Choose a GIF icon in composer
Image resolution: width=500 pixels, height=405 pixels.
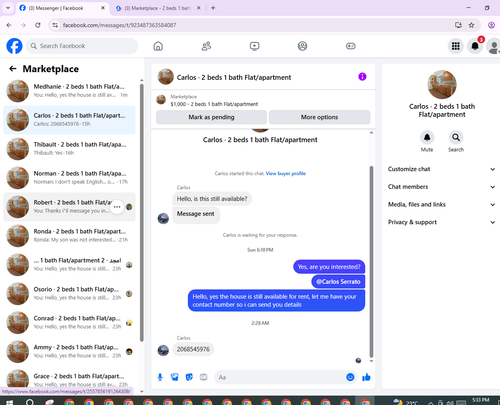[x=203, y=377]
